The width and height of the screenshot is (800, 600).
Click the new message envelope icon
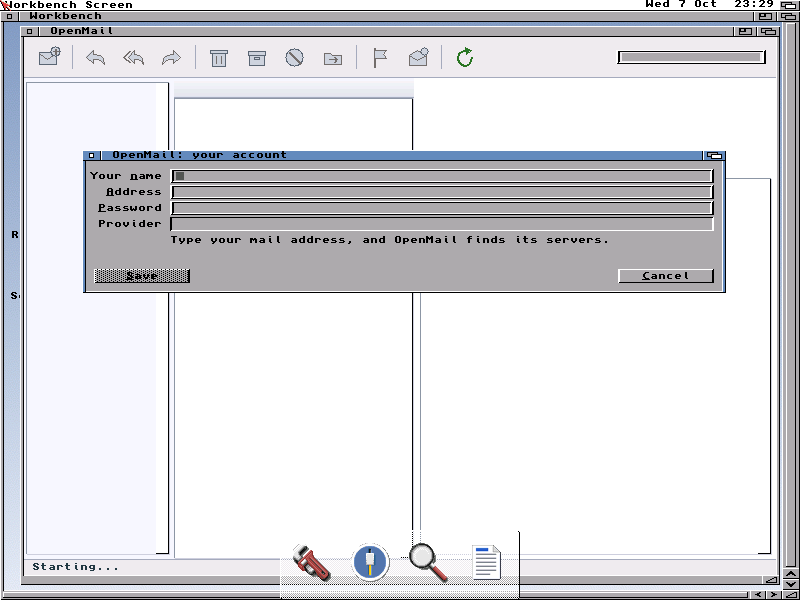[50, 57]
